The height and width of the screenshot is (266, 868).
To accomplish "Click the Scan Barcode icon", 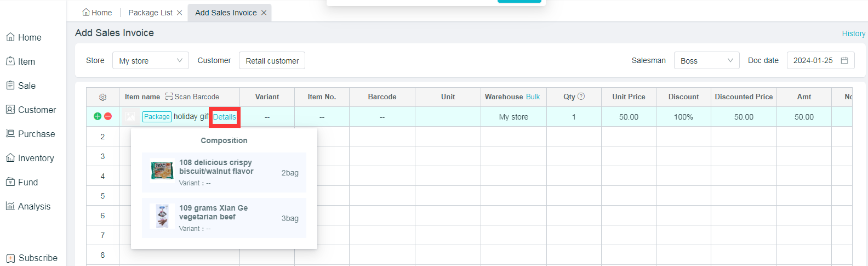I will (169, 97).
